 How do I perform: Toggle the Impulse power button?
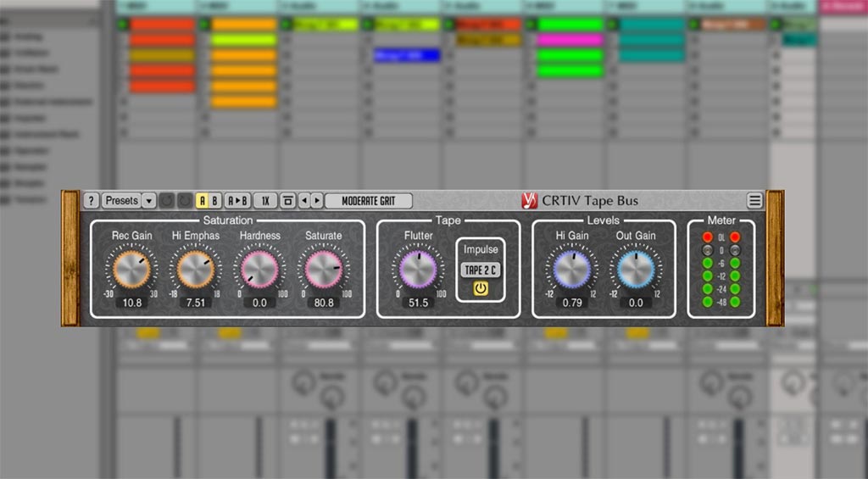point(481,288)
